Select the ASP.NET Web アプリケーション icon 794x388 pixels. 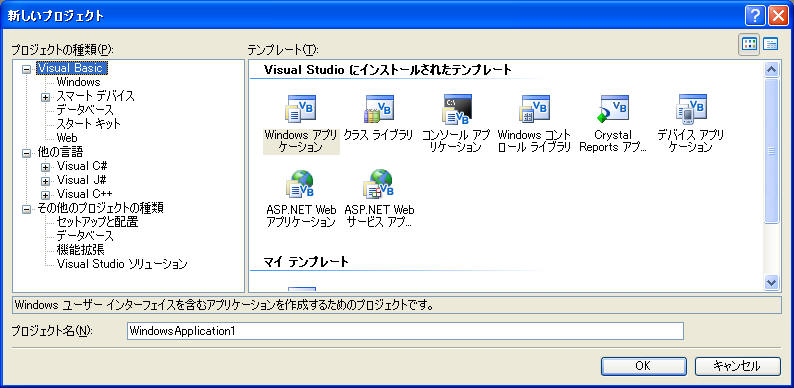301,184
